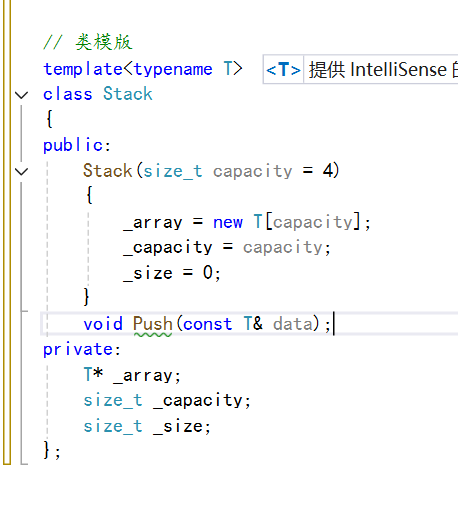Viewport: 458px width, 521px height.
Task: Click capacity inside T[capacity]
Action: point(313,222)
